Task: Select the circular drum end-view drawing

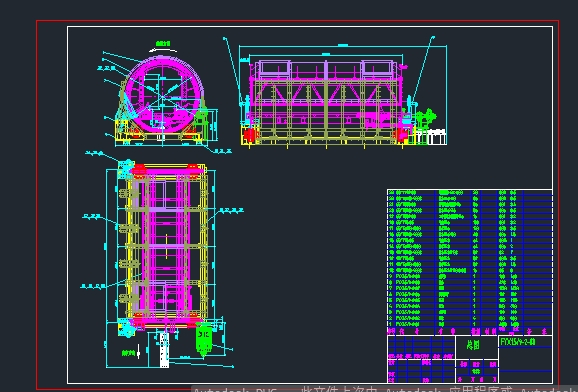Action: pyautogui.click(x=162, y=100)
